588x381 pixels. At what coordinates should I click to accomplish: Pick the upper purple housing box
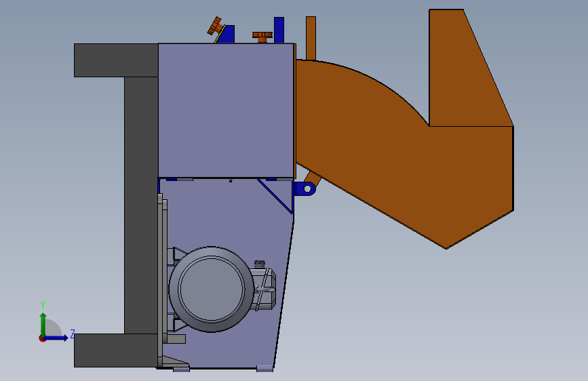226,111
